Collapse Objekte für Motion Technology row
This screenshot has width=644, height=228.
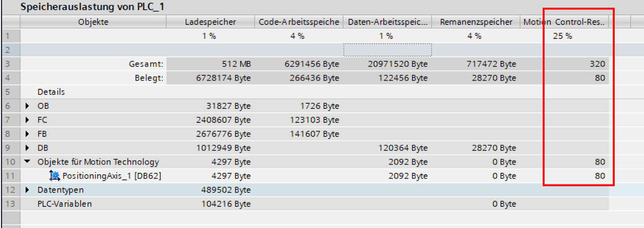pyautogui.click(x=28, y=162)
